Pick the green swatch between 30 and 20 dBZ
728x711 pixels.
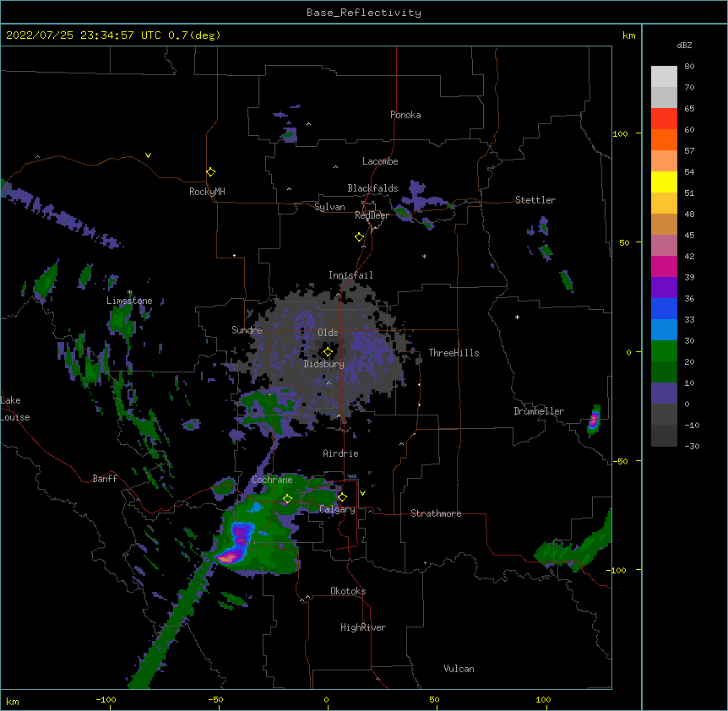[664, 351]
